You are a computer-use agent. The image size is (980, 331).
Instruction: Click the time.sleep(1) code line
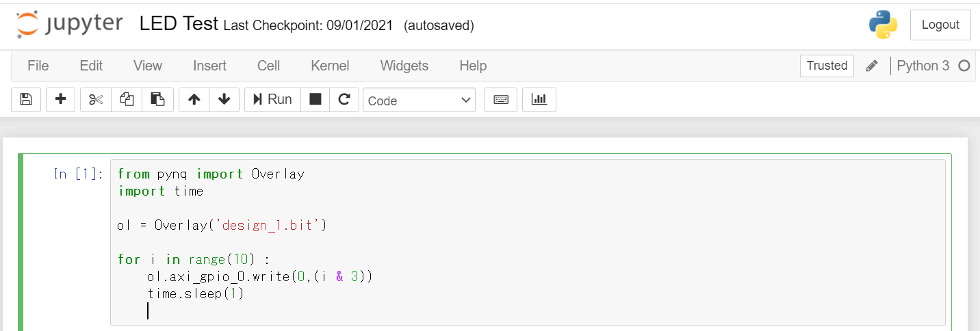(195, 293)
